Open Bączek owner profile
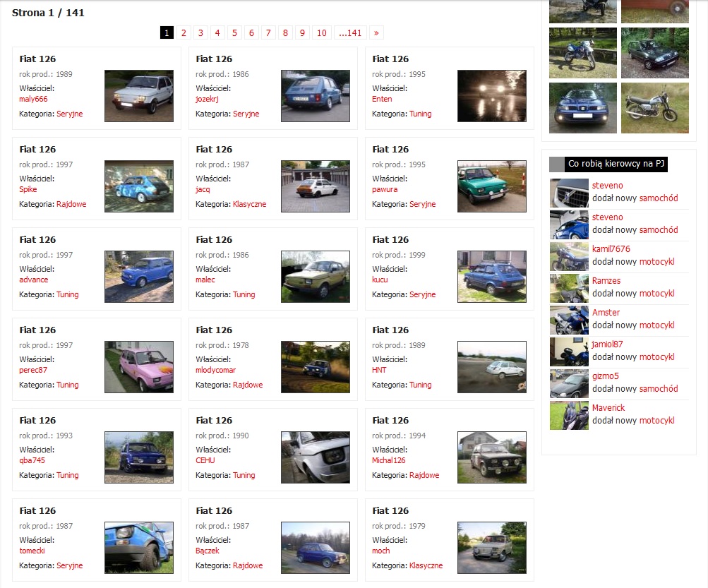 click(x=208, y=551)
